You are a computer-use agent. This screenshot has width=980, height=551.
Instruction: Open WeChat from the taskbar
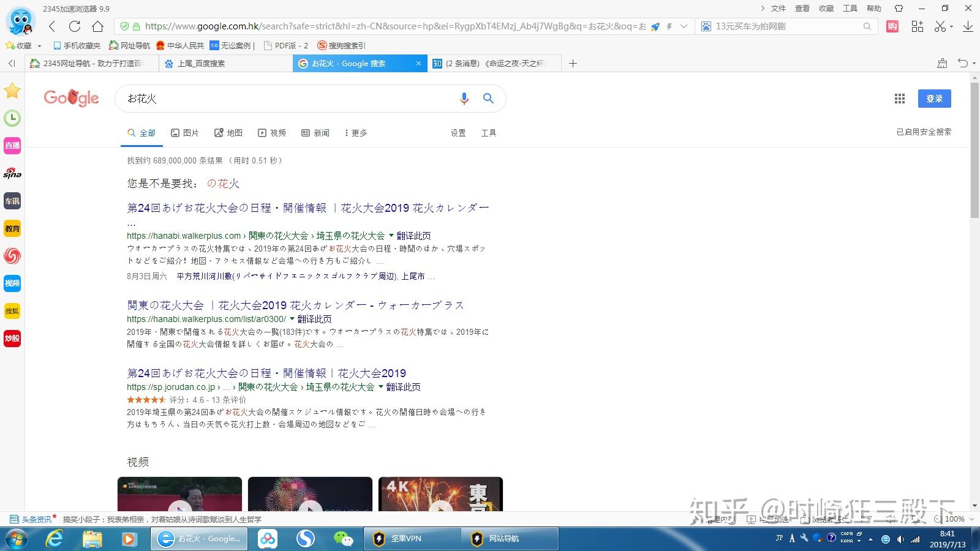343,539
